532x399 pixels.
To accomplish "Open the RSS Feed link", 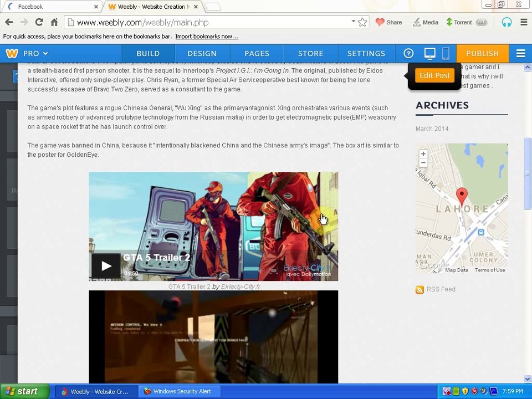I will pyautogui.click(x=441, y=289).
